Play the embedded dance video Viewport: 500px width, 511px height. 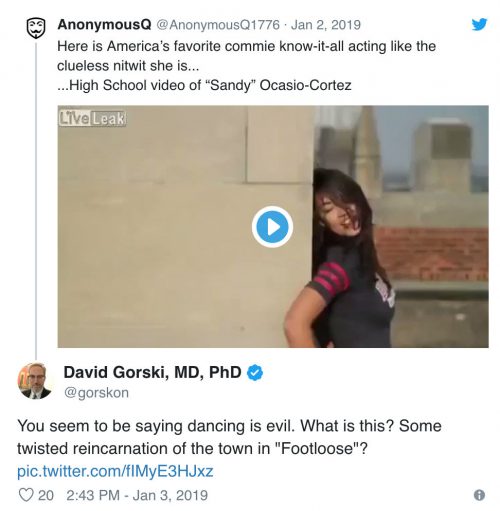click(272, 227)
